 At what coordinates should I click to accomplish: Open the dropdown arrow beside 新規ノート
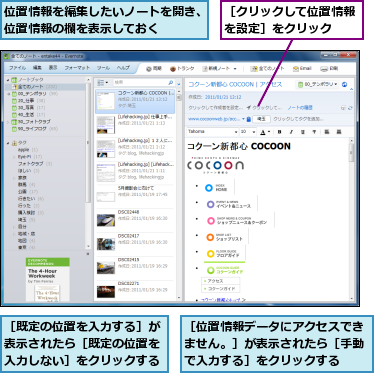pyautogui.click(x=235, y=69)
